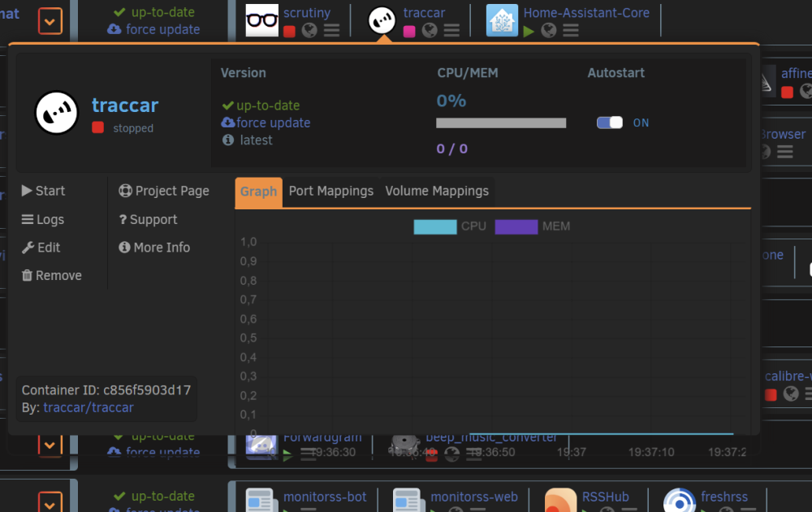
Task: Click traccar title in popup header
Action: 125,105
